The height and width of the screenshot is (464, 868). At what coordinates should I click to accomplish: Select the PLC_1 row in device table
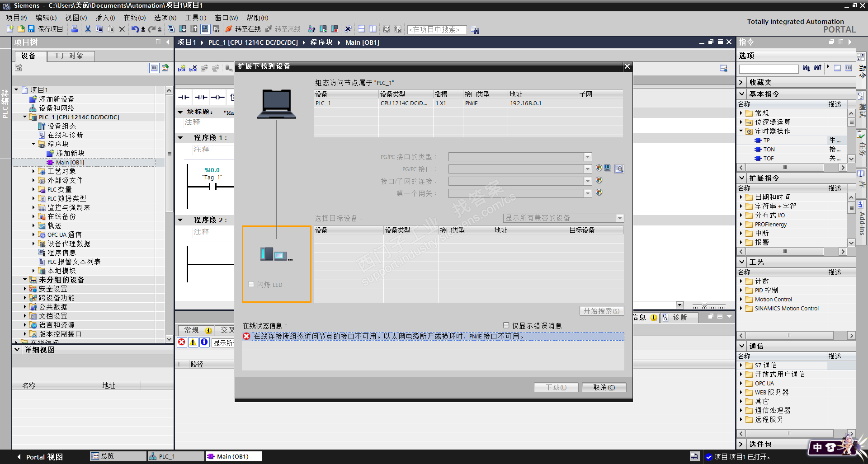[x=468, y=103]
